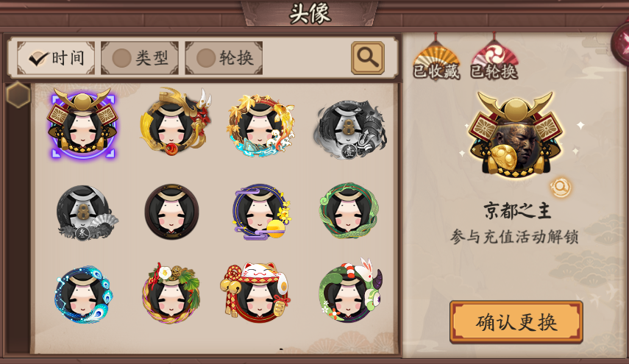Viewport: 629px width, 364px height.
Task: Open the preview magnifier under the portrait
Action: (561, 187)
